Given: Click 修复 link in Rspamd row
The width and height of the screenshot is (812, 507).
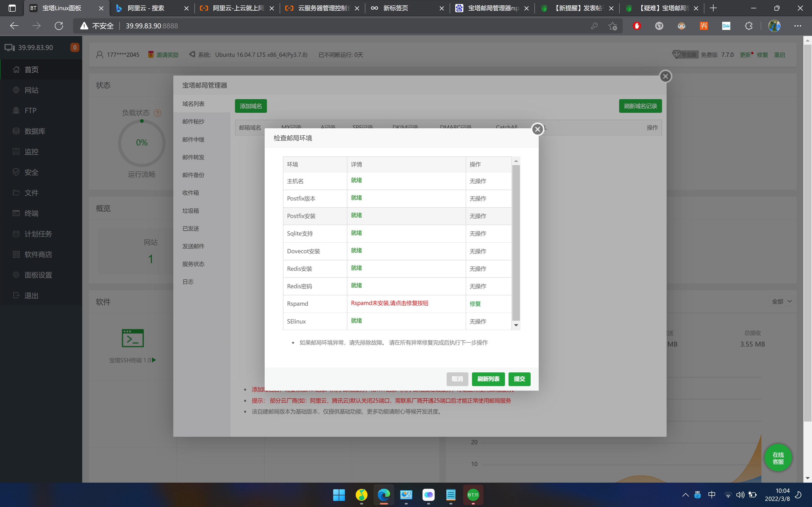Looking at the screenshot, I should [475, 304].
